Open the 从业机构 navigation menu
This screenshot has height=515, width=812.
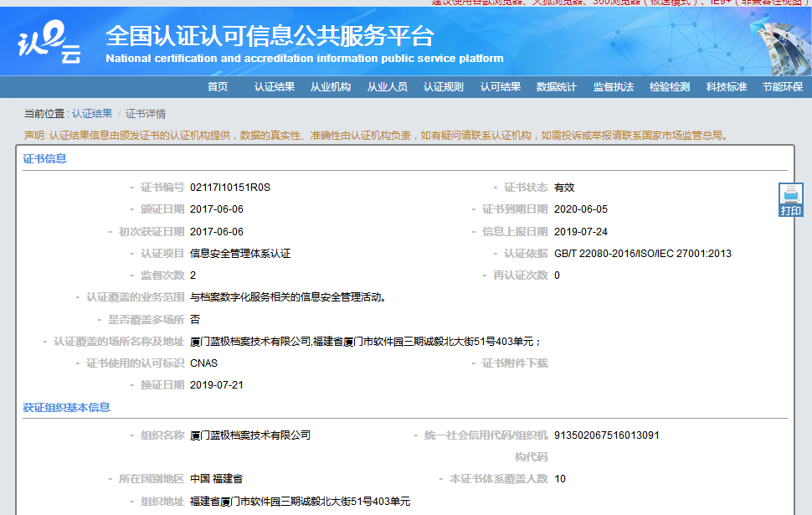coord(330,86)
